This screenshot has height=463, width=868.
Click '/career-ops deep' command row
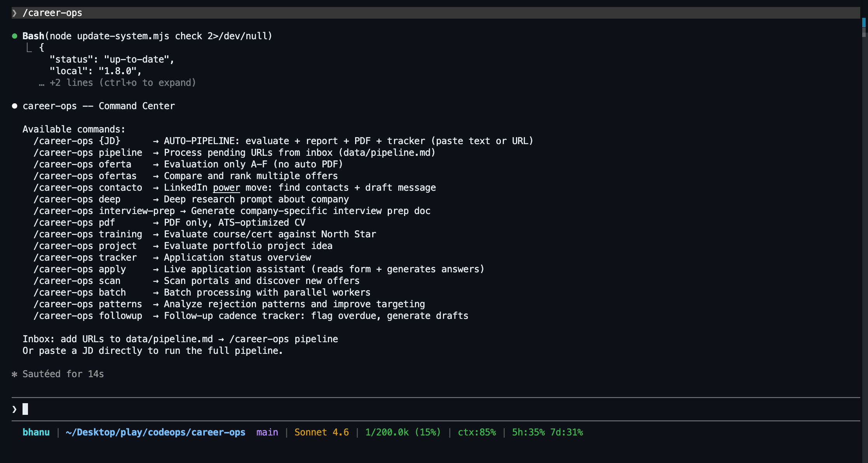tap(191, 199)
